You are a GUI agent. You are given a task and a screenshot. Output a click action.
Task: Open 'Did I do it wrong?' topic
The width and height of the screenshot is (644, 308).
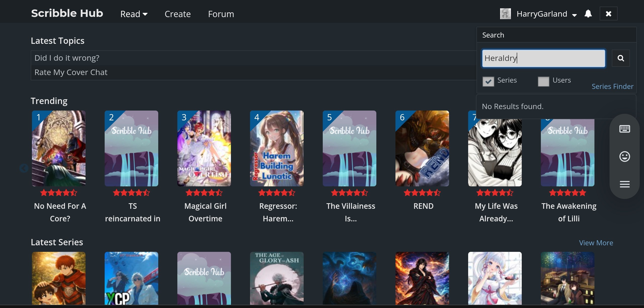67,58
